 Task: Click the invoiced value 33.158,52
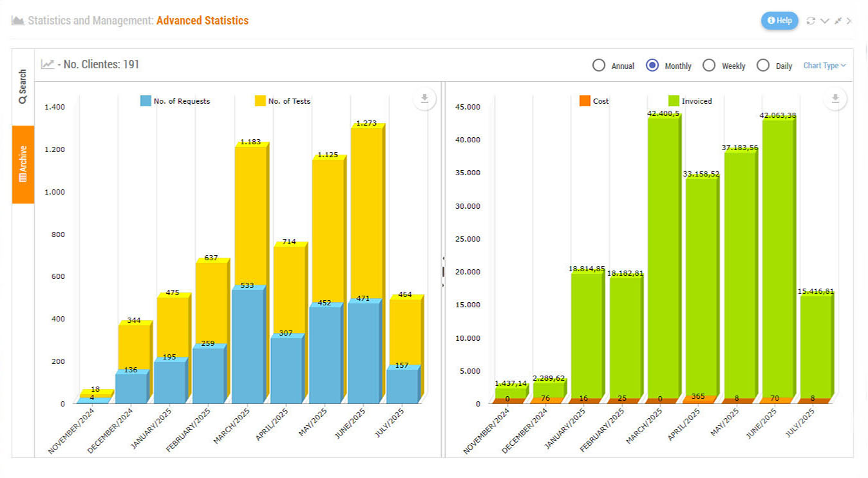click(x=701, y=174)
